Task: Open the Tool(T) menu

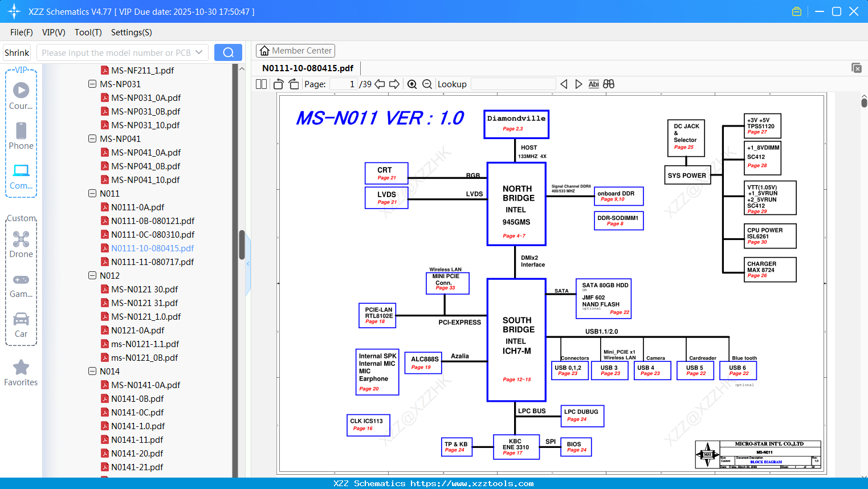Action: [x=88, y=32]
